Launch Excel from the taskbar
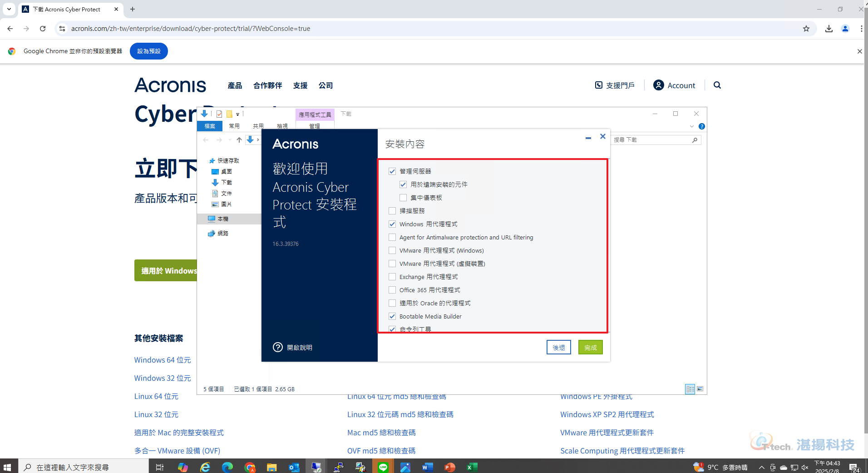868x473 pixels. pyautogui.click(x=472, y=467)
